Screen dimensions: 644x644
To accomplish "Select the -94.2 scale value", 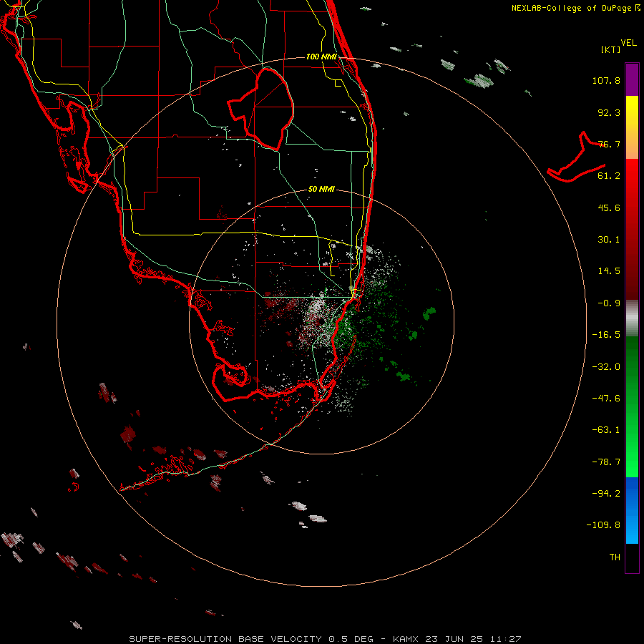I will coord(606,494).
